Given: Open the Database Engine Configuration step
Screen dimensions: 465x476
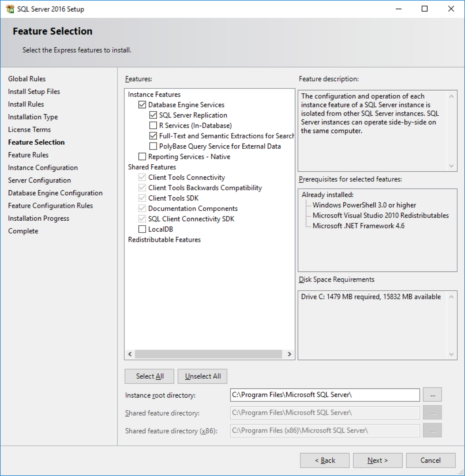Looking at the screenshot, I should click(x=55, y=193).
